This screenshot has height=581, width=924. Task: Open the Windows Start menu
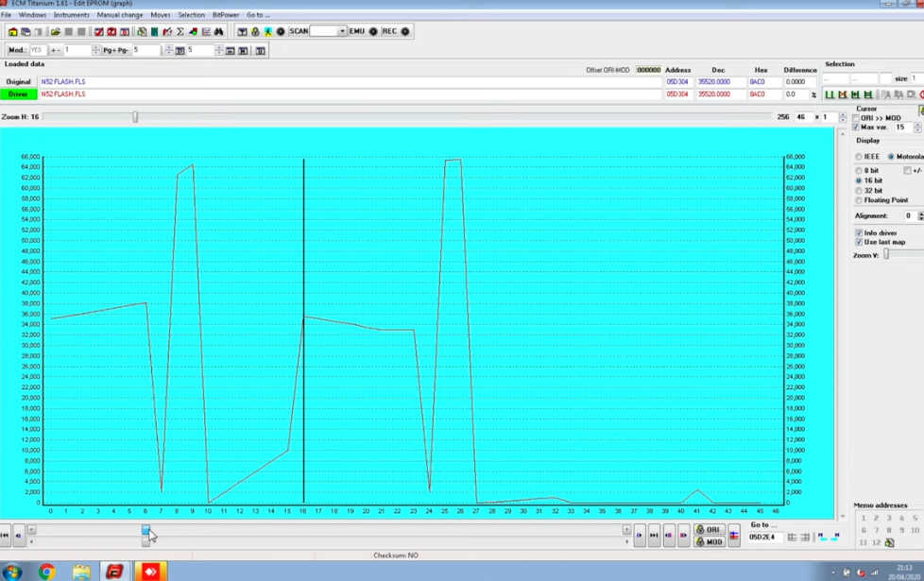[11, 571]
